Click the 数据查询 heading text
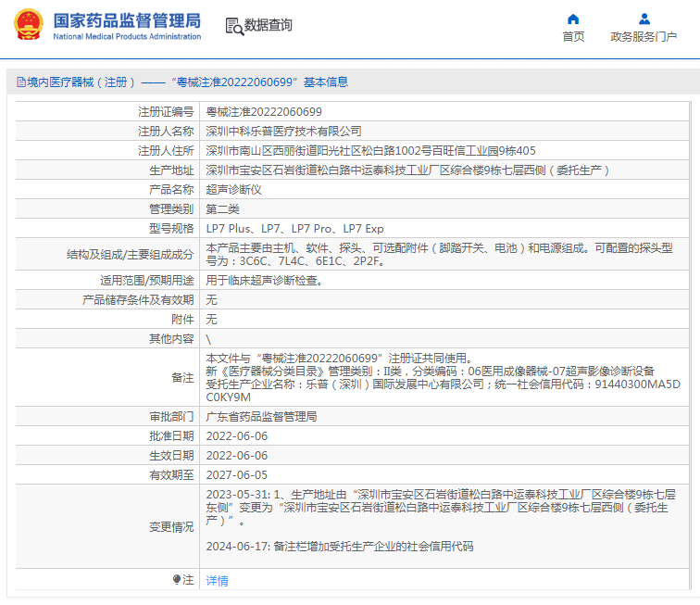Image resolution: width=700 pixels, height=605 pixels. coord(269,26)
